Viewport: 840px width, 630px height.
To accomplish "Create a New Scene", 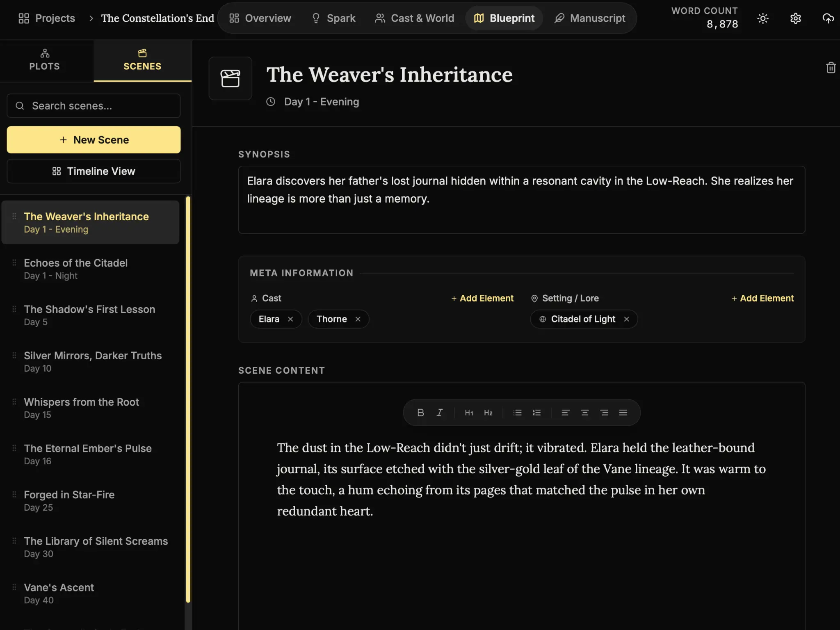I will pyautogui.click(x=94, y=139).
